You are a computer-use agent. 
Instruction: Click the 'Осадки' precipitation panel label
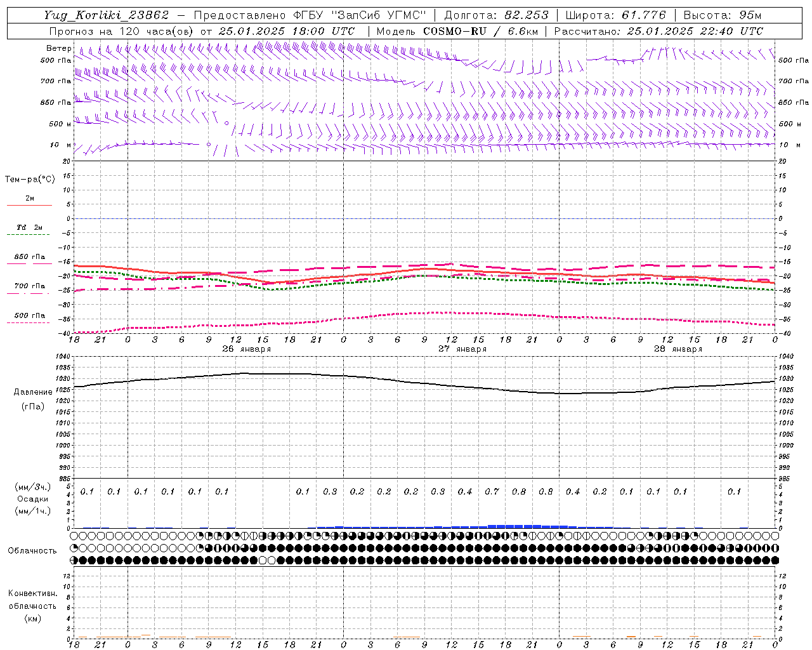33,499
